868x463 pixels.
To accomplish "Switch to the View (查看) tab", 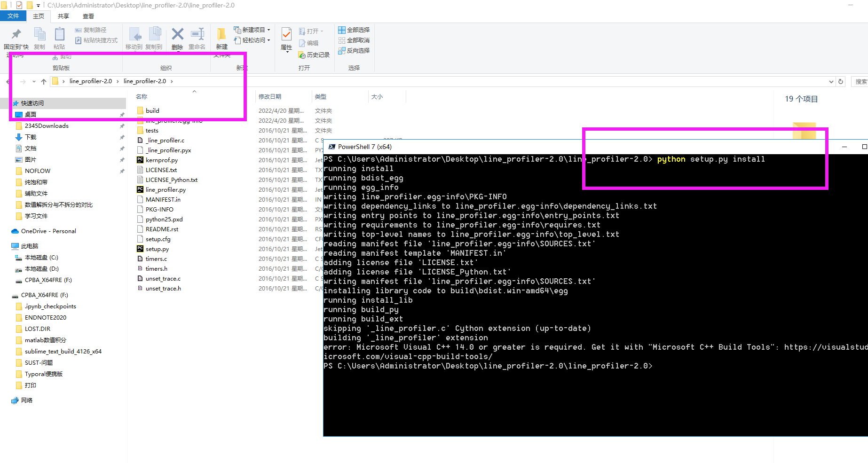I will click(88, 16).
